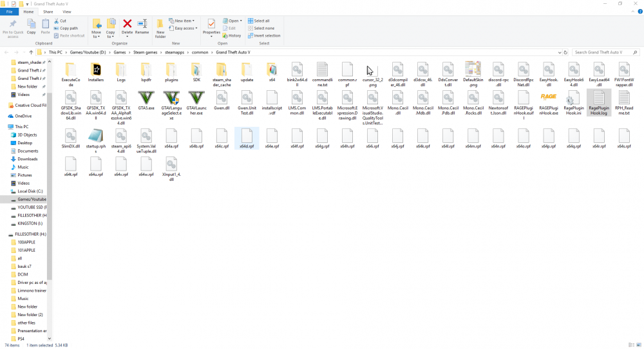Click Invert selection in the ribbon
The width and height of the screenshot is (644, 349).
point(265,35)
